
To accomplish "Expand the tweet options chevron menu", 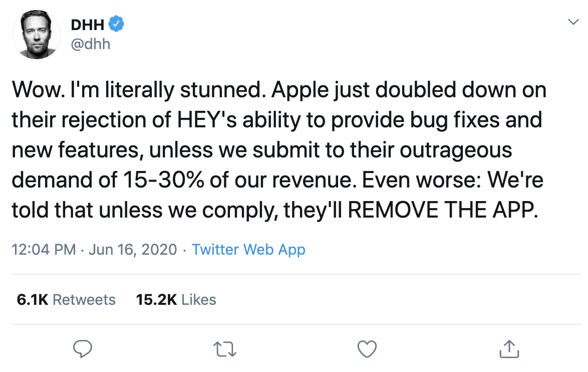I will pyautogui.click(x=572, y=22).
